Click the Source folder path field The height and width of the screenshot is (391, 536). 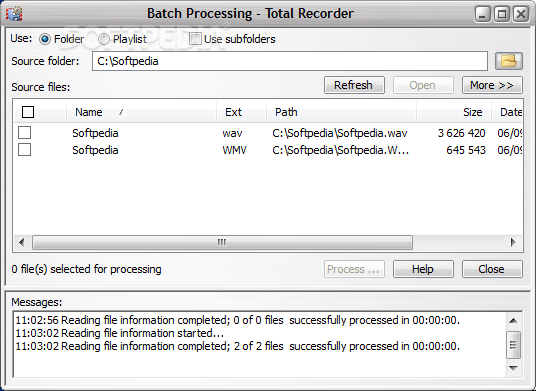tap(290, 61)
